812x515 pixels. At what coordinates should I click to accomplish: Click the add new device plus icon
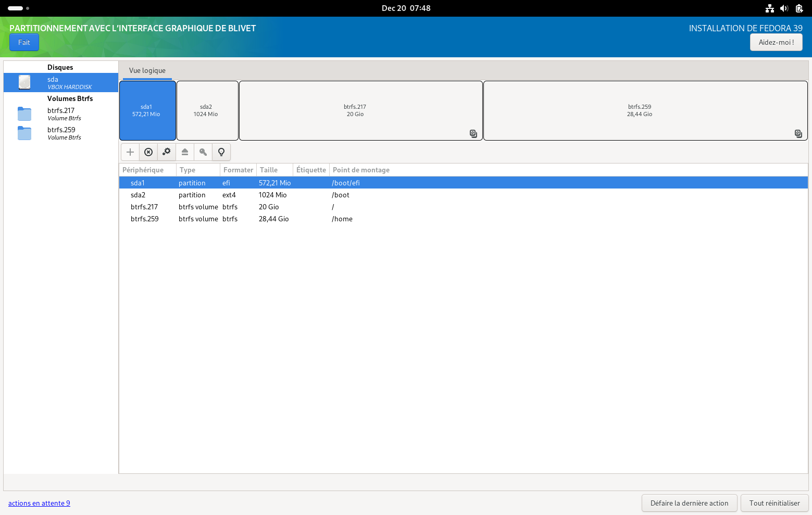130,152
